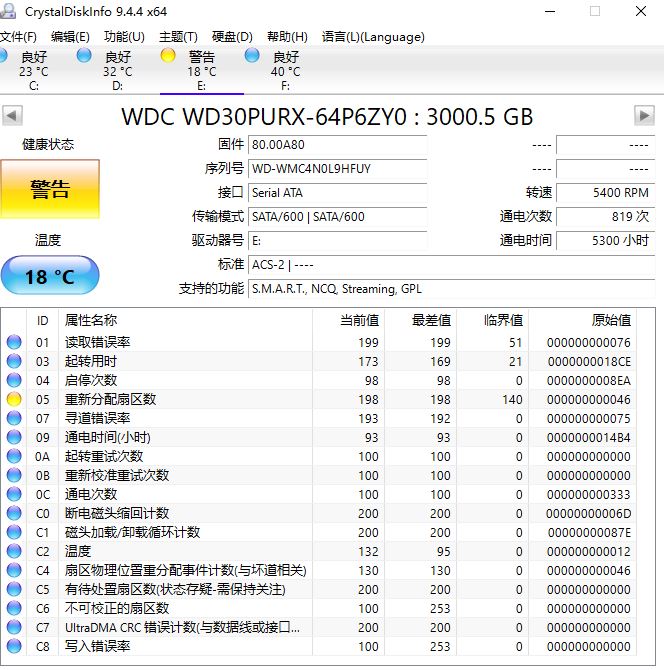Click blue status icon for ID C1 row
The height and width of the screenshot is (670, 664).
click(x=14, y=532)
